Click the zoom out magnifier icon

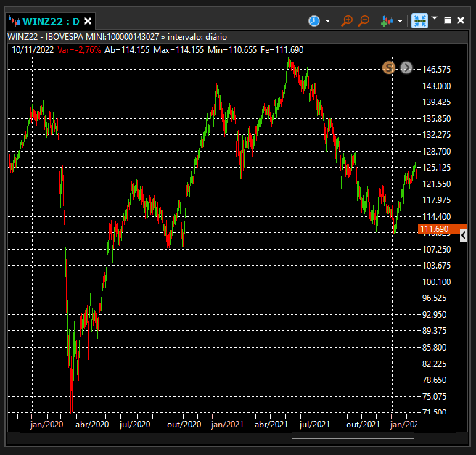click(x=364, y=21)
